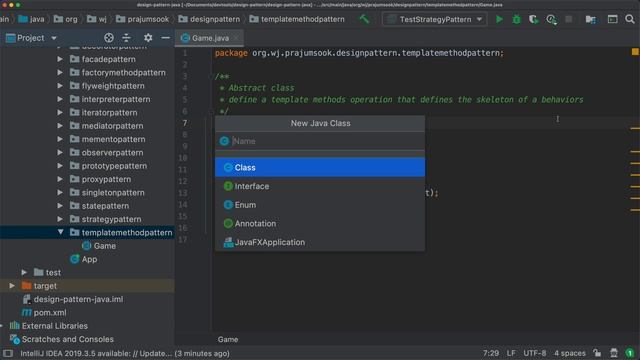Click the java breadcrumb in navigation bar
Screen dimensions: 640x360
pyautogui.click(x=31, y=19)
